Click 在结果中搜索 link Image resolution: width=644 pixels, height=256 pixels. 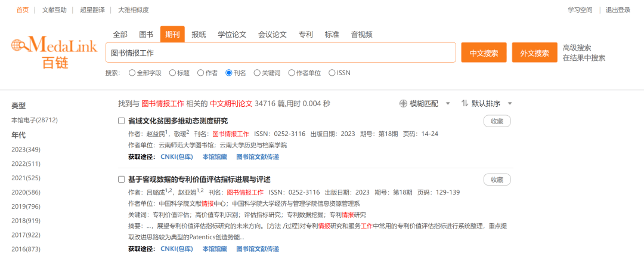click(x=584, y=58)
